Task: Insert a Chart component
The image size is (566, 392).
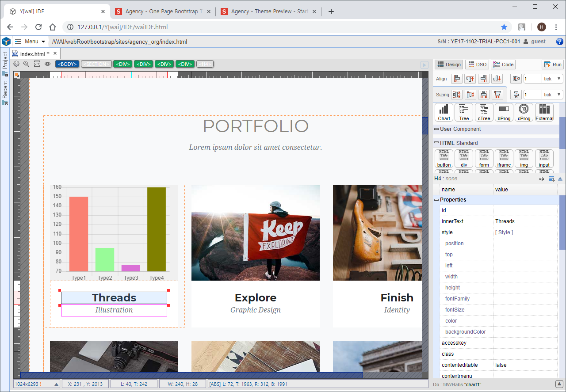Action: [x=444, y=112]
